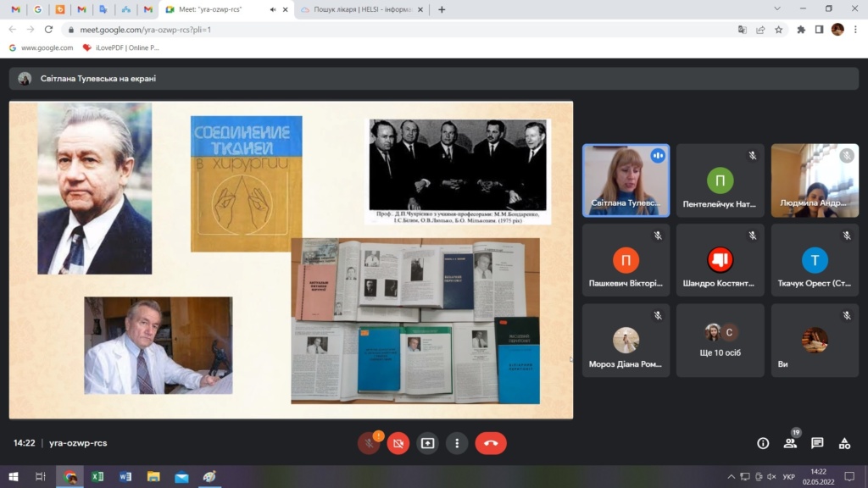Open more options three-dot menu in Meet
868x488 pixels.
tap(457, 443)
